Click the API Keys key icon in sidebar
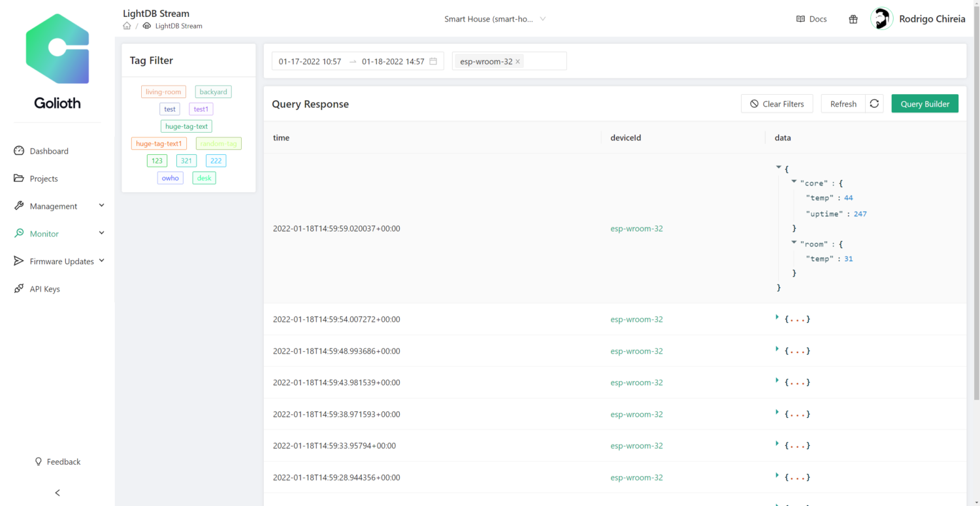The width and height of the screenshot is (980, 506). point(19,288)
